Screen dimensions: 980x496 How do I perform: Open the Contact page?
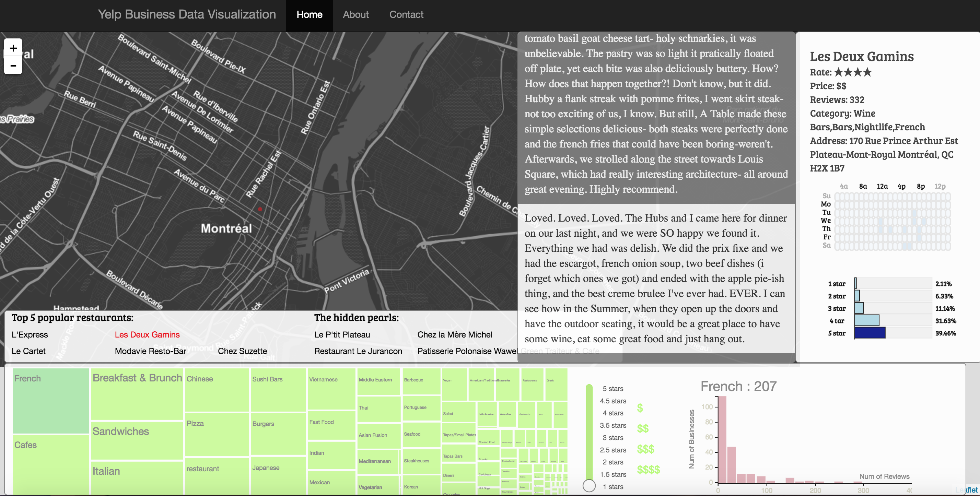coord(406,14)
